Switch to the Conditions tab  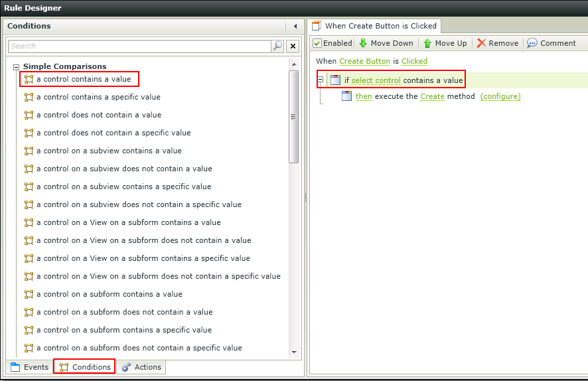click(84, 367)
